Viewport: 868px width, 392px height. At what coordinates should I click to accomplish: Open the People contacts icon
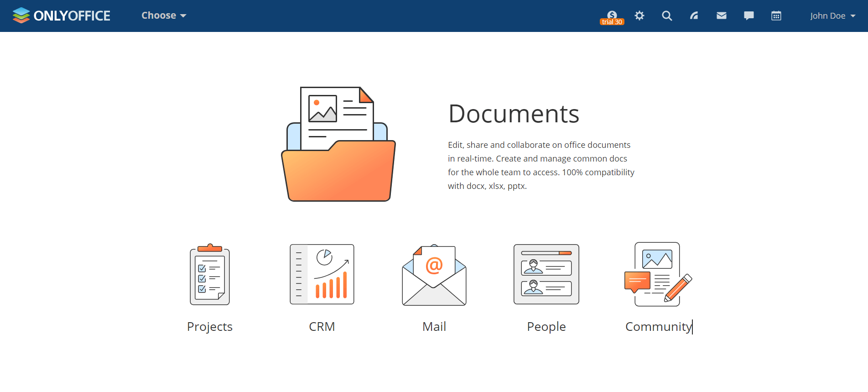[546, 274]
